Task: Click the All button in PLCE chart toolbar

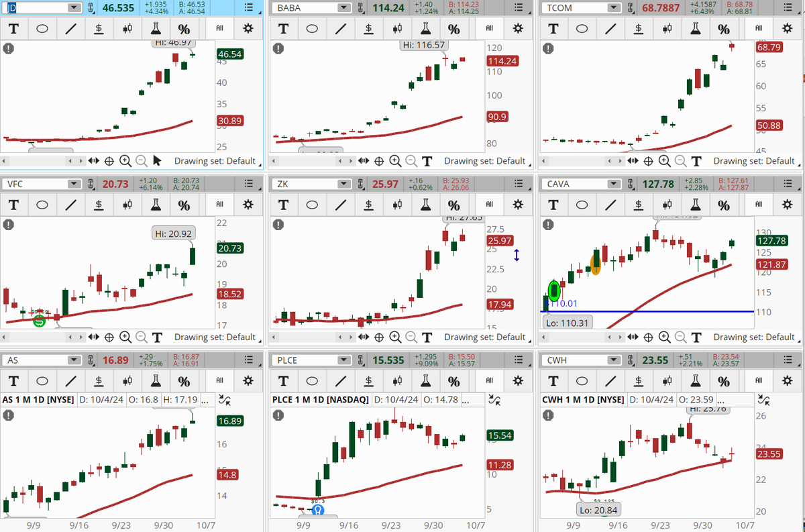Action: (489, 381)
